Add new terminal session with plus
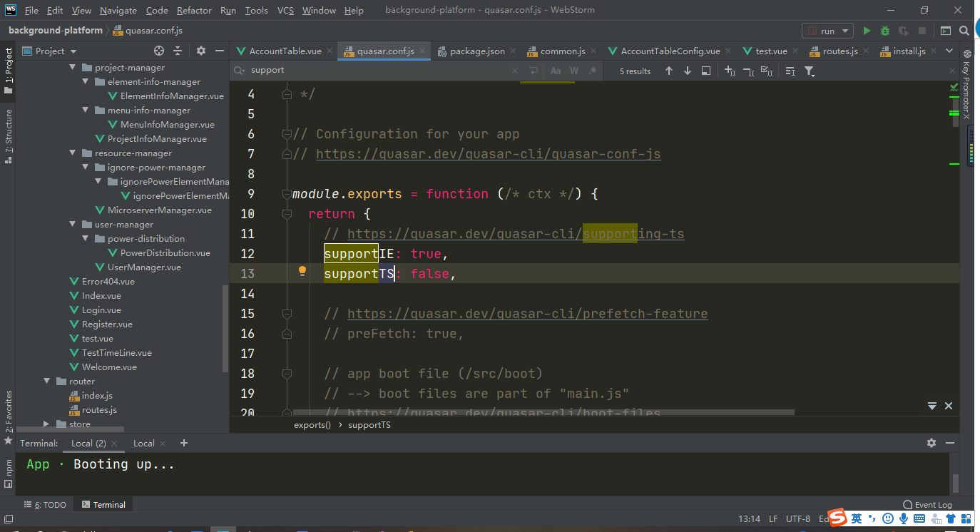 coord(183,443)
